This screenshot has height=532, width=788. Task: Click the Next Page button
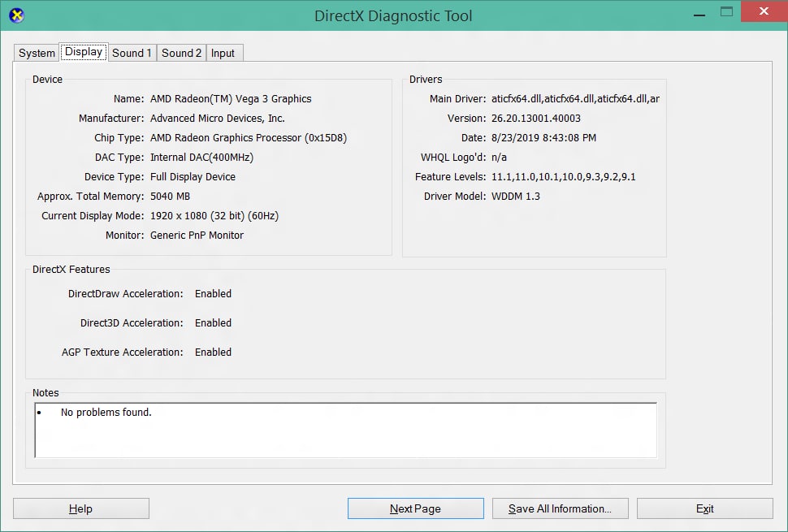[x=416, y=508]
